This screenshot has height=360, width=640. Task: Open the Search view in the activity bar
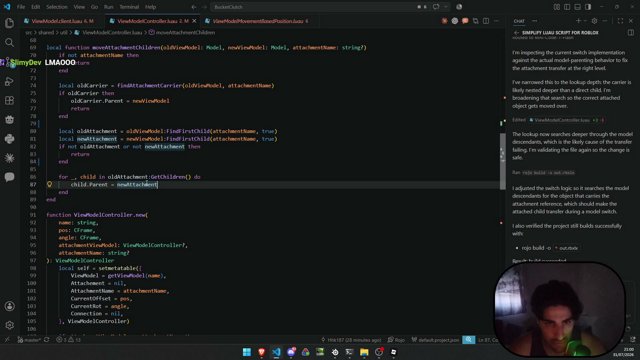(9, 42)
